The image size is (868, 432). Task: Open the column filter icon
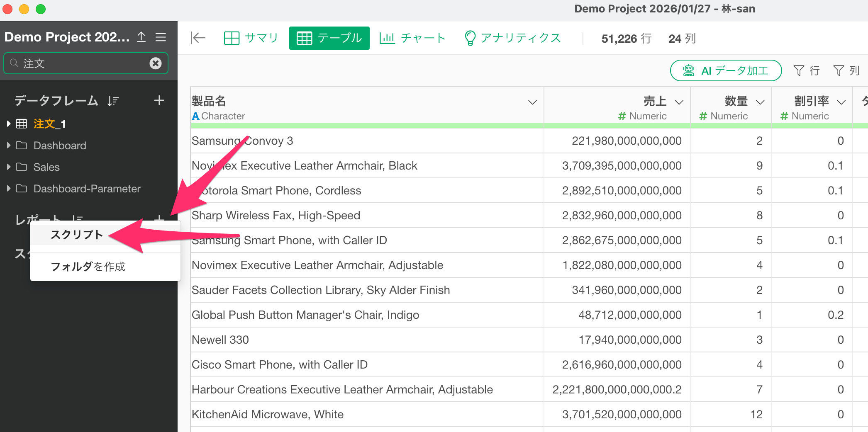tap(846, 70)
